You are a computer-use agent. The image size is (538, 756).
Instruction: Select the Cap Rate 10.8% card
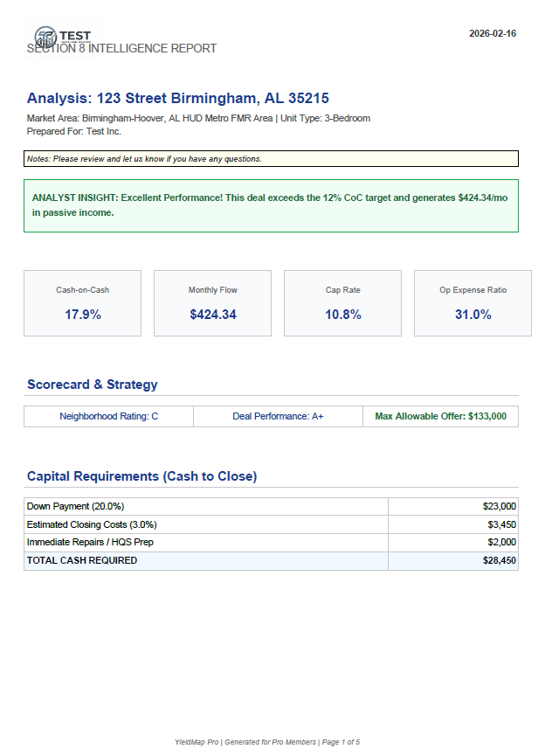click(342, 303)
